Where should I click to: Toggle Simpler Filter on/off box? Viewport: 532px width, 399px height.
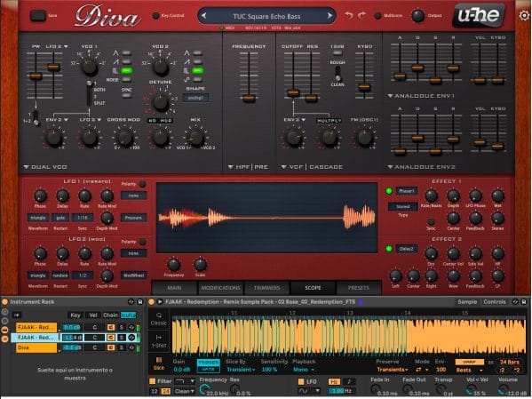tap(153, 381)
